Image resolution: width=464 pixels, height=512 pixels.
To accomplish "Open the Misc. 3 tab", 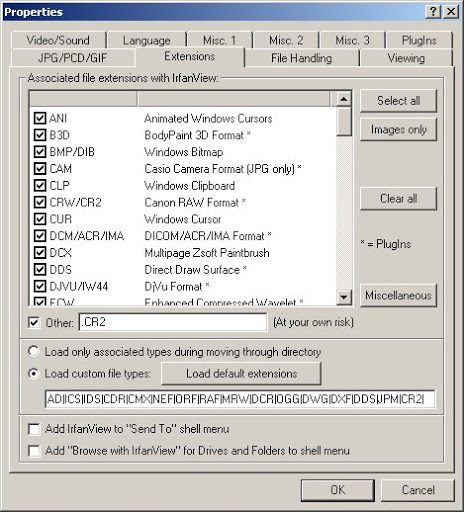I will click(352, 40).
